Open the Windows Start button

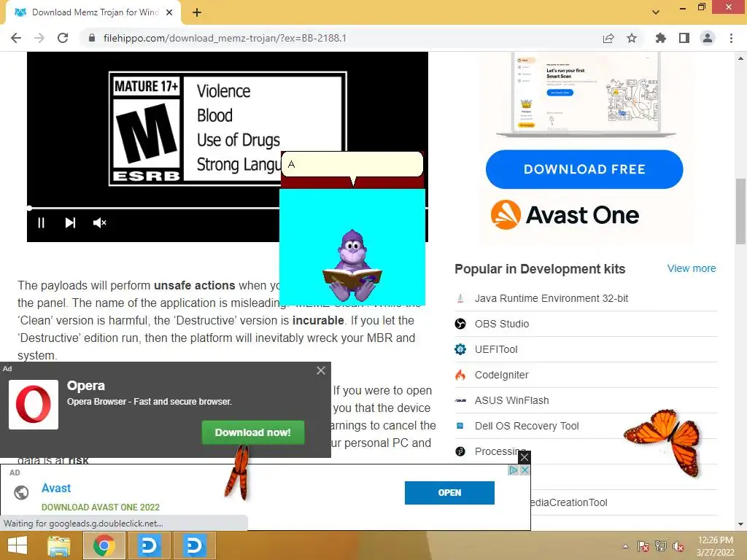click(x=18, y=545)
